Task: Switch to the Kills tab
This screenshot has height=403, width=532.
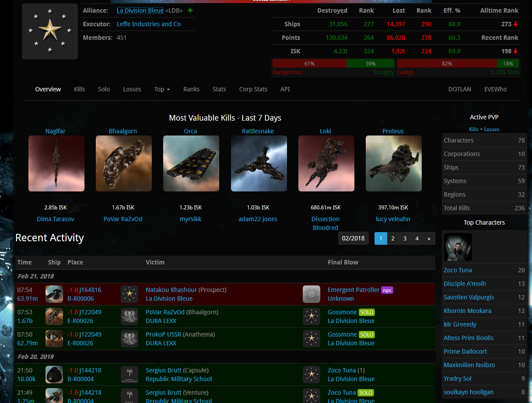Action: [x=80, y=89]
